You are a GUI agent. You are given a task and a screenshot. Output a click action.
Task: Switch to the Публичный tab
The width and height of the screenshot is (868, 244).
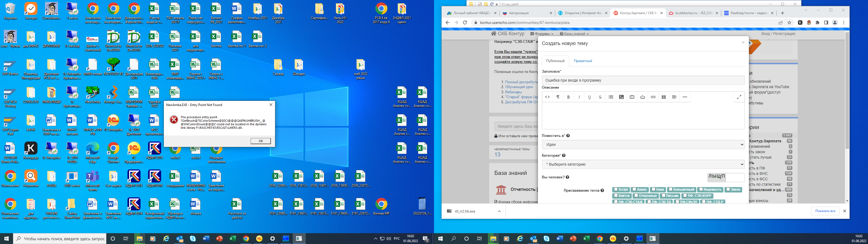(555, 61)
